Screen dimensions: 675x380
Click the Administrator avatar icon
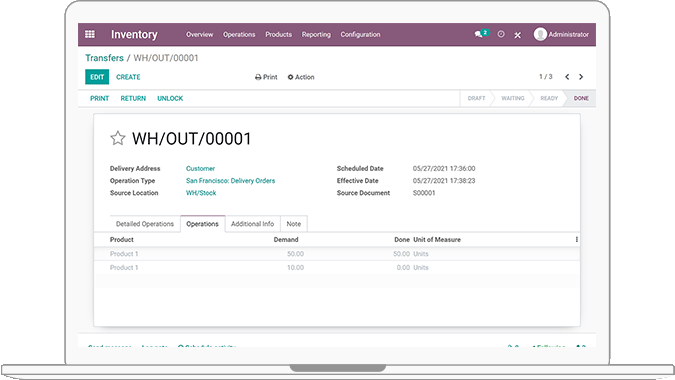[x=540, y=34]
